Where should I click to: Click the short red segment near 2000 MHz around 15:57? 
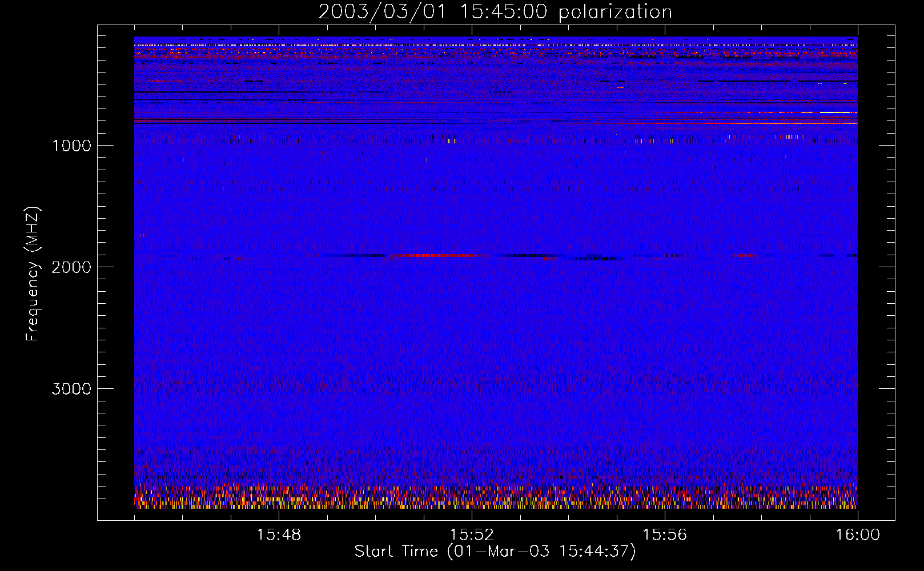click(x=745, y=255)
